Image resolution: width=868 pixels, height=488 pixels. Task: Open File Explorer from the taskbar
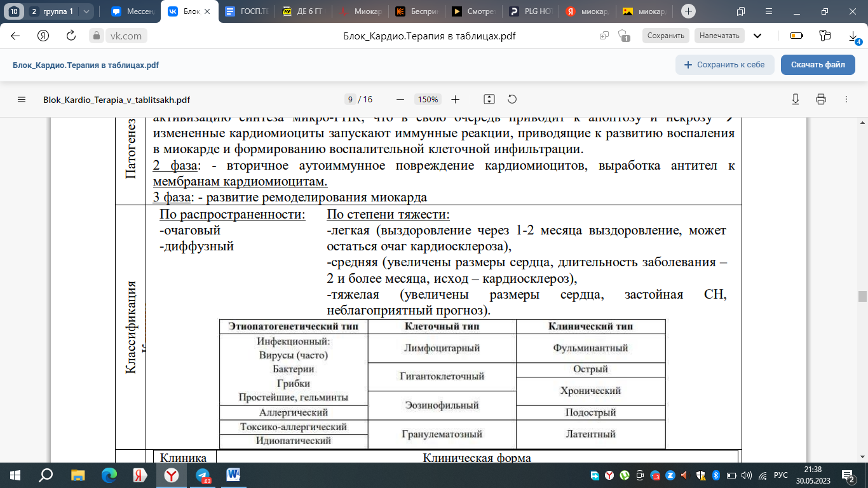[x=78, y=475]
